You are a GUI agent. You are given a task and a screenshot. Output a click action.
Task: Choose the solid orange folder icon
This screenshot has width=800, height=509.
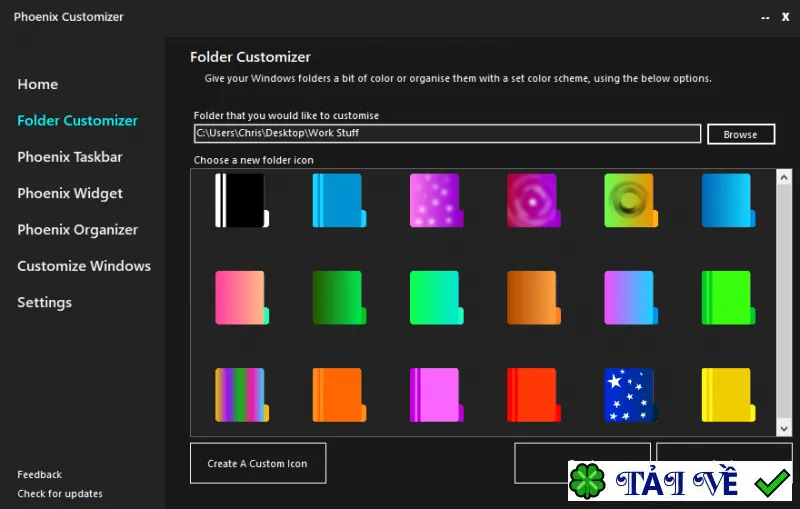[339, 395]
